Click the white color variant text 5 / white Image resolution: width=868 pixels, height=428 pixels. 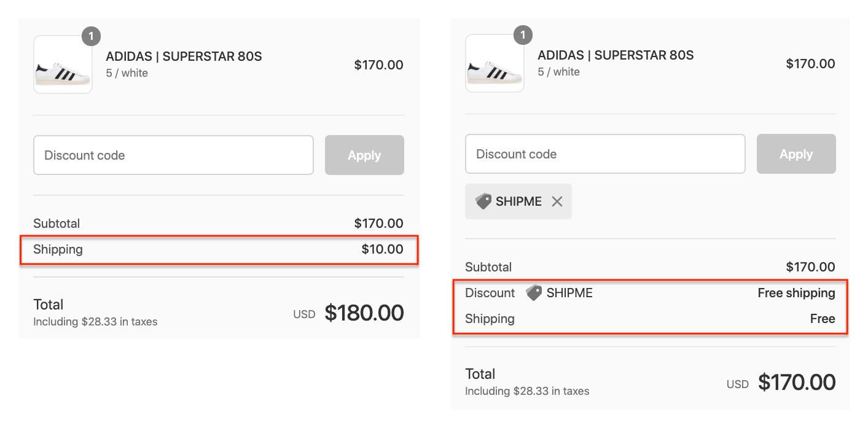[x=127, y=72]
